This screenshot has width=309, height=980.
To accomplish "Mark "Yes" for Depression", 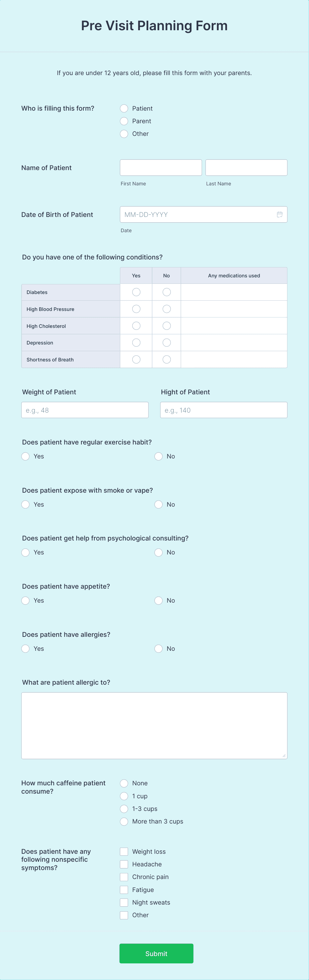I will coord(136,342).
